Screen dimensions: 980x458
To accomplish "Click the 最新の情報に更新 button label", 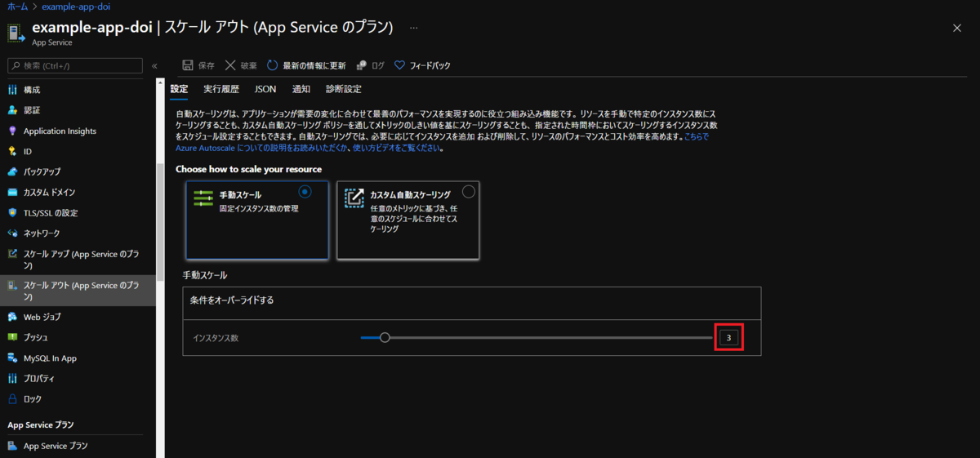I will coord(314,65).
